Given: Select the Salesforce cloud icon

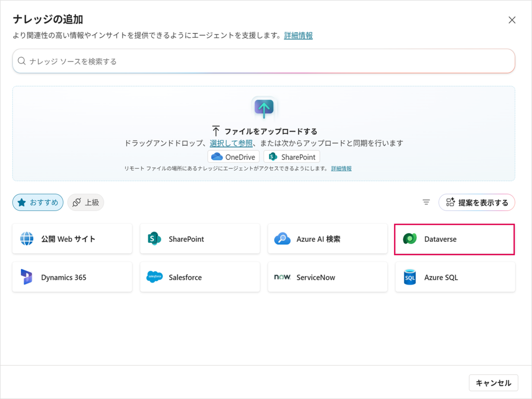Looking at the screenshot, I should [x=155, y=277].
